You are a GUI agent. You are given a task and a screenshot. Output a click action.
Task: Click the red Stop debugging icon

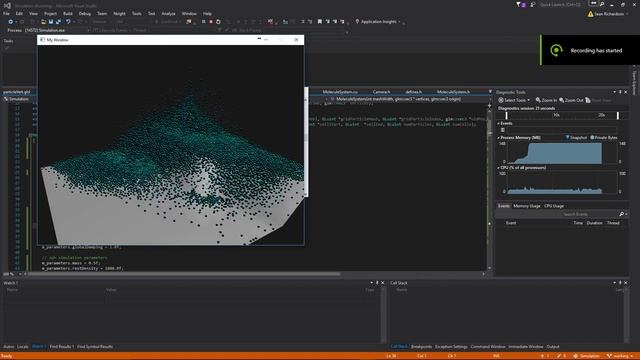[211, 22]
